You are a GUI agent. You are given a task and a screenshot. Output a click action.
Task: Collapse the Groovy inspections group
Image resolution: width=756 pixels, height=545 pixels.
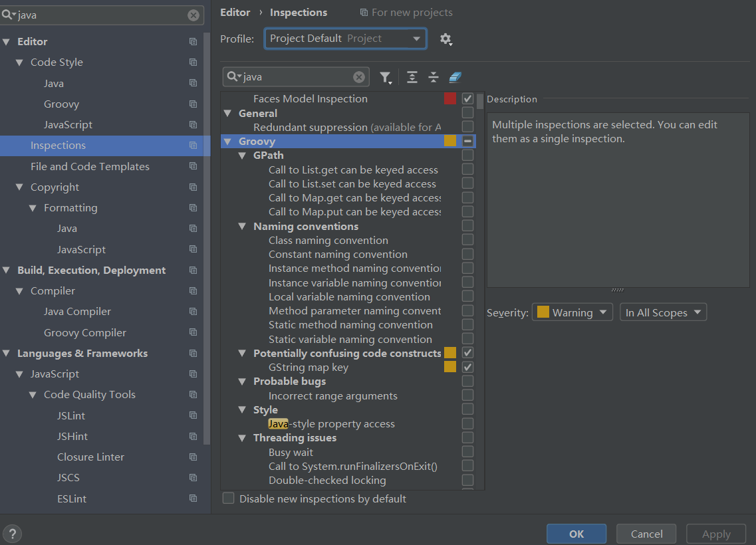pos(227,141)
